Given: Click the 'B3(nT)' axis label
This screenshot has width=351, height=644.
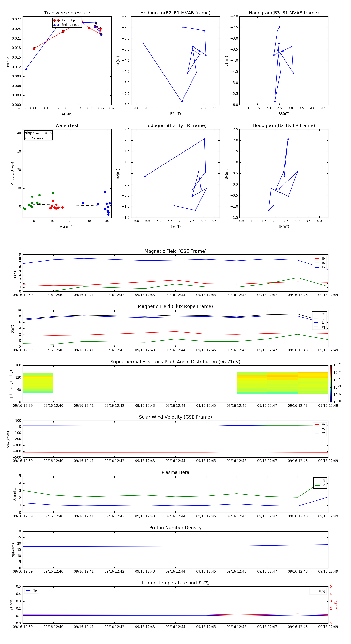Looking at the screenshot, I should point(284,114).
